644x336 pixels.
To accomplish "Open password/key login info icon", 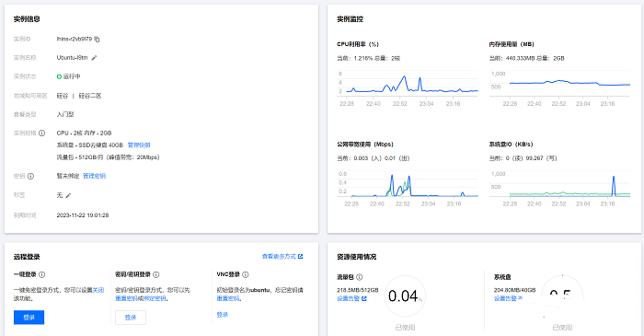I will coord(156,274).
